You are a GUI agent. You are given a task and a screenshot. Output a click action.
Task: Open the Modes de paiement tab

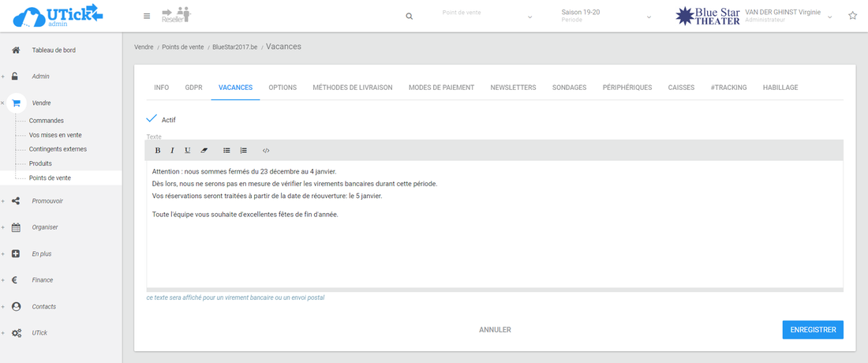(x=441, y=88)
